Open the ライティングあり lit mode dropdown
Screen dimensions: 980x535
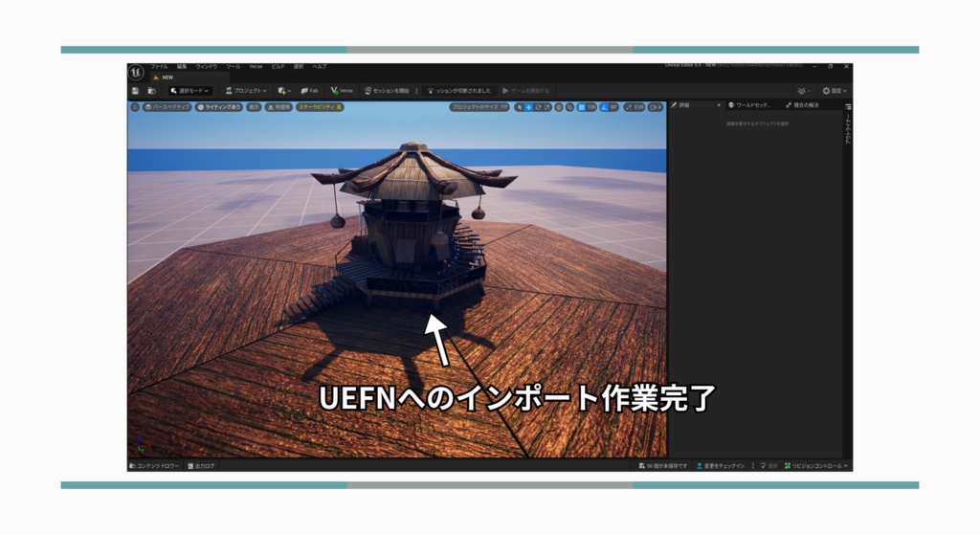pyautogui.click(x=219, y=107)
